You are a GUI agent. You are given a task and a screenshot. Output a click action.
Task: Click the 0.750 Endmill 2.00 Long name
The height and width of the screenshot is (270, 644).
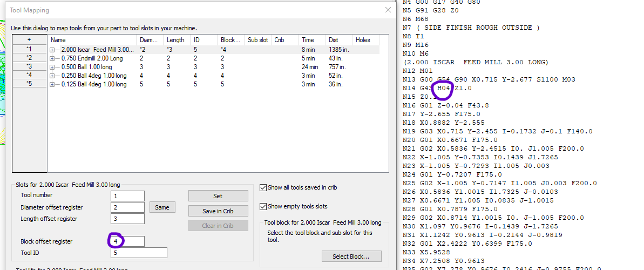click(x=92, y=58)
